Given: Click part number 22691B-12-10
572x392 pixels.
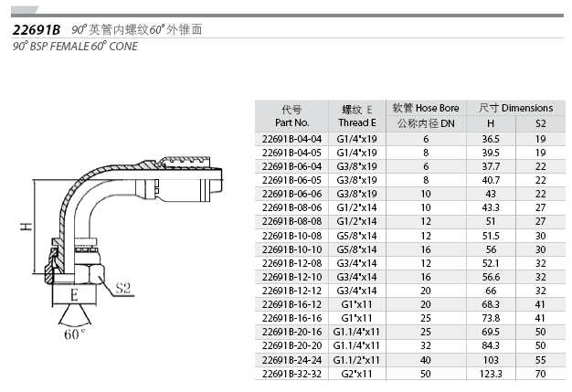Looking at the screenshot, I should coord(291,277).
